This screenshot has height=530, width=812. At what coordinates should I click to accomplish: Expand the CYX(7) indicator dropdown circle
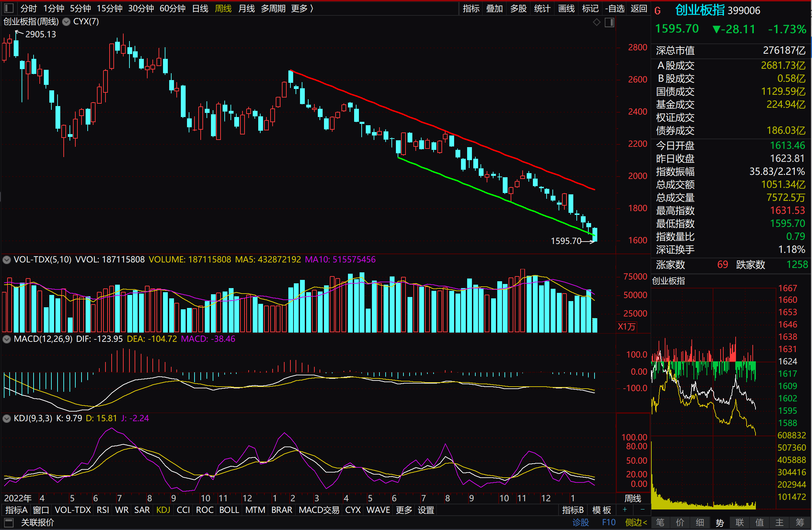click(x=66, y=22)
